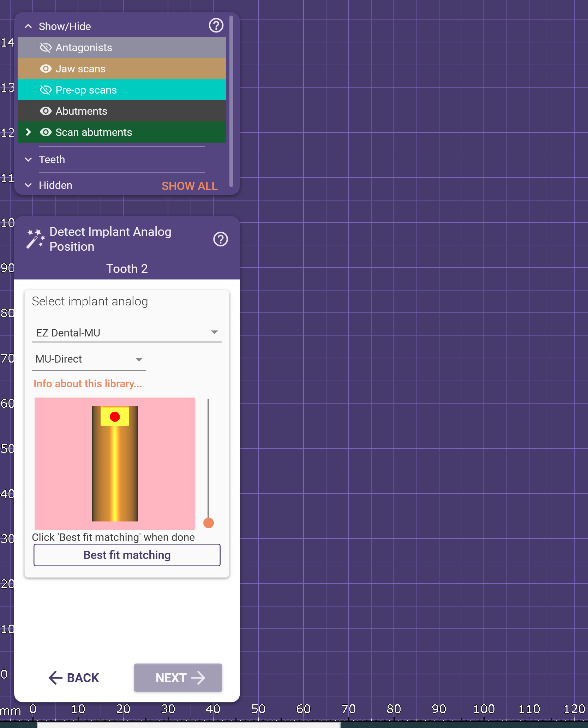Show Pre-op scans using crossed-eye icon

(46, 90)
